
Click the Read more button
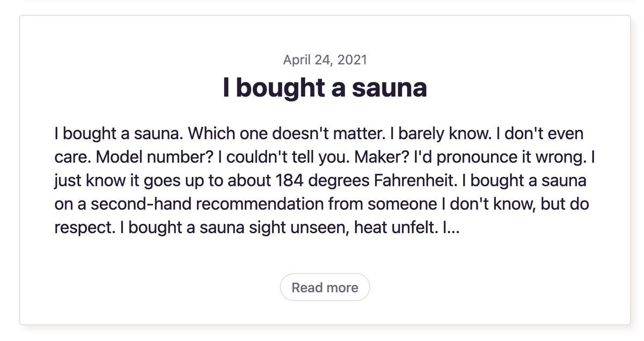coord(325,287)
